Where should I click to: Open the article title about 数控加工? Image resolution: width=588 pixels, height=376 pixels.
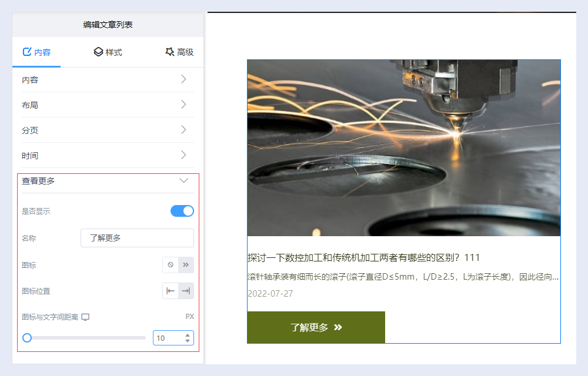pos(364,257)
